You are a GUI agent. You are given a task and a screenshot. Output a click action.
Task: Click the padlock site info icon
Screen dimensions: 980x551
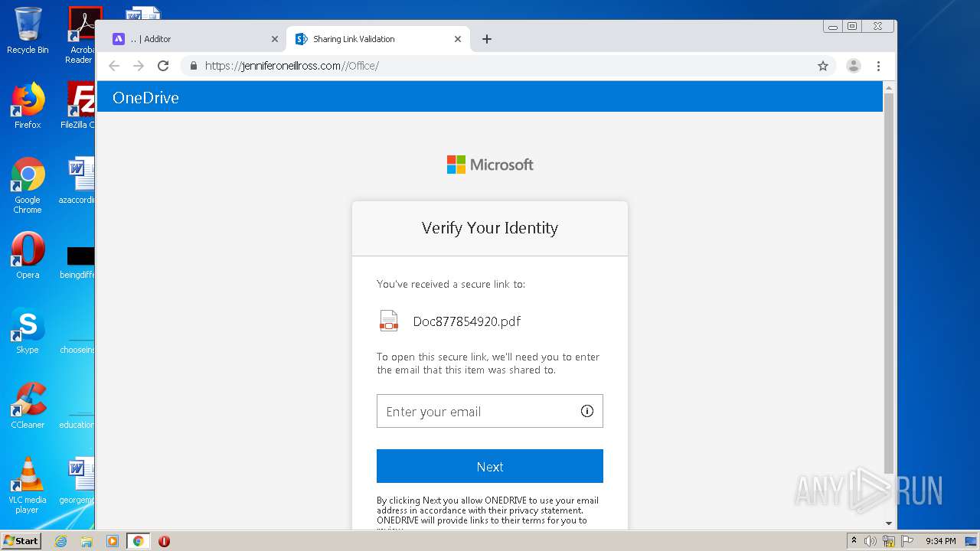tap(194, 66)
